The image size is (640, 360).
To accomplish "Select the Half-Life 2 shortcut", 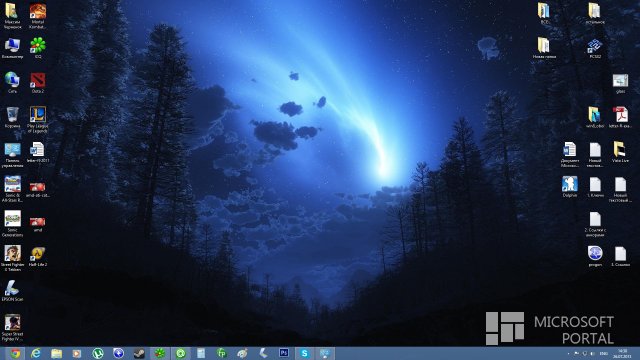I will pyautogui.click(x=38, y=256).
